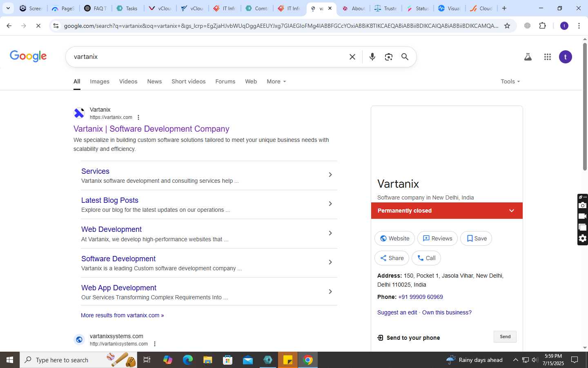
Task: Open more options for vartanix.com result
Action: coord(138,117)
